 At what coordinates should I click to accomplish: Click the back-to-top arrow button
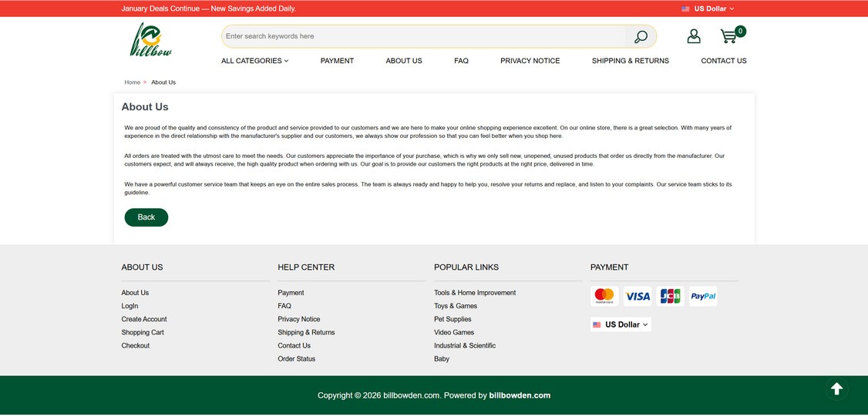click(836, 389)
